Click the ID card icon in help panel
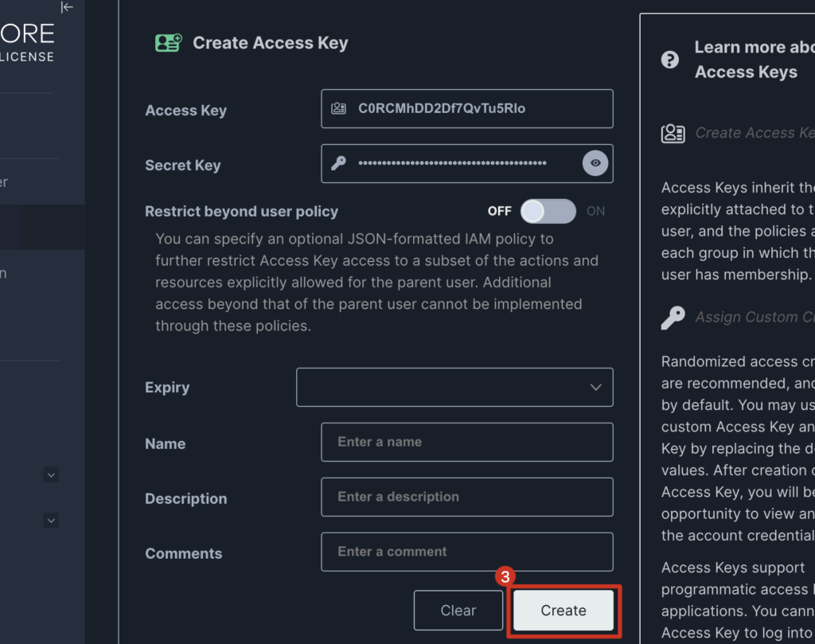Viewport: 815px width, 644px height. pyautogui.click(x=673, y=133)
